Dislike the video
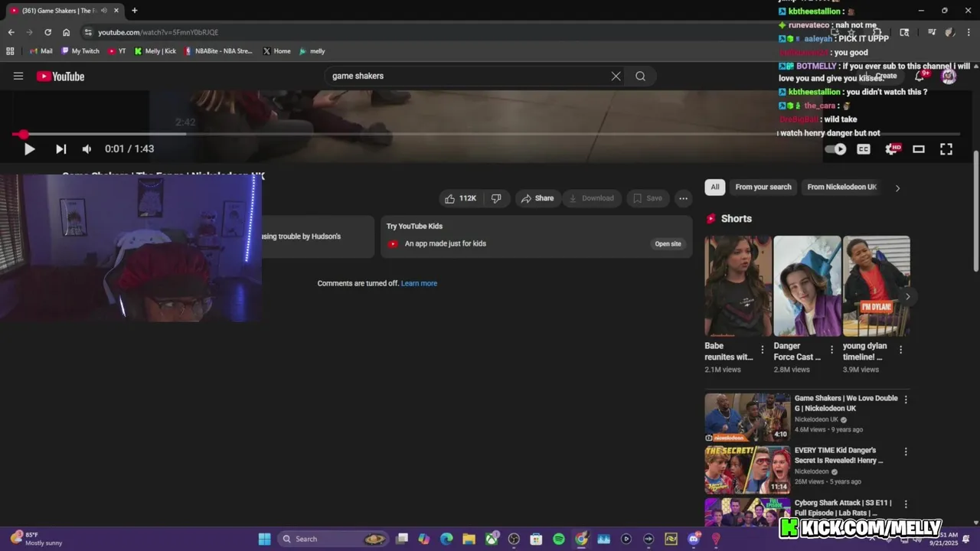Screen dimensions: 980x551 tap(496, 198)
